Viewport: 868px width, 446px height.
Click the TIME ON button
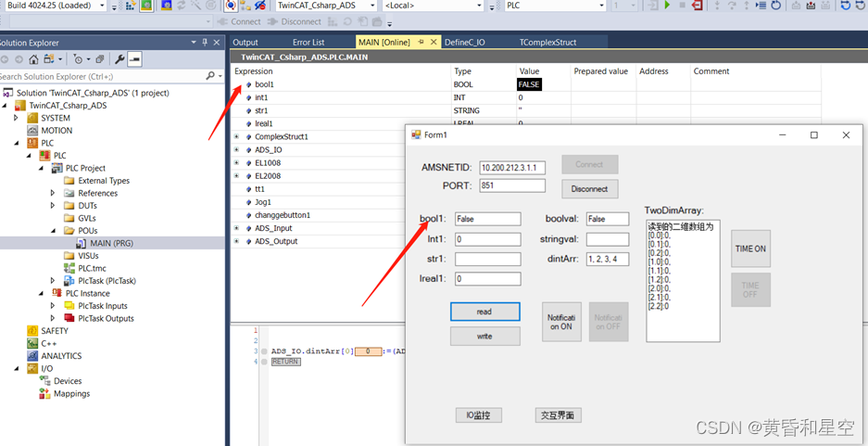750,248
